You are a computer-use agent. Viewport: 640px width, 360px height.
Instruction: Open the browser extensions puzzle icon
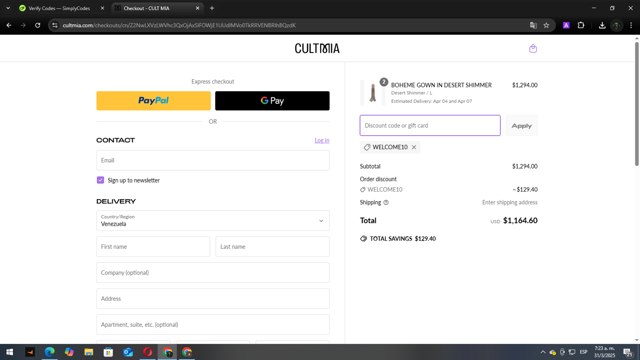click(x=581, y=25)
